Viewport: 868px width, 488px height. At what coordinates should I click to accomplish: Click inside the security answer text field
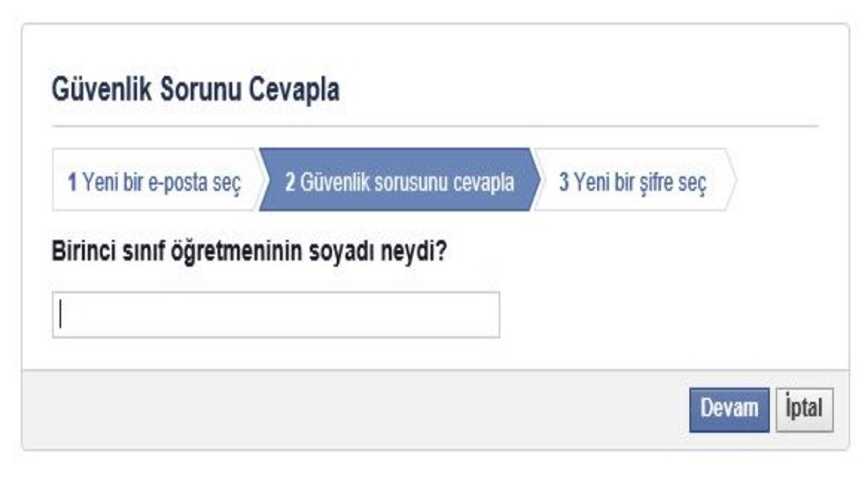[x=275, y=312]
